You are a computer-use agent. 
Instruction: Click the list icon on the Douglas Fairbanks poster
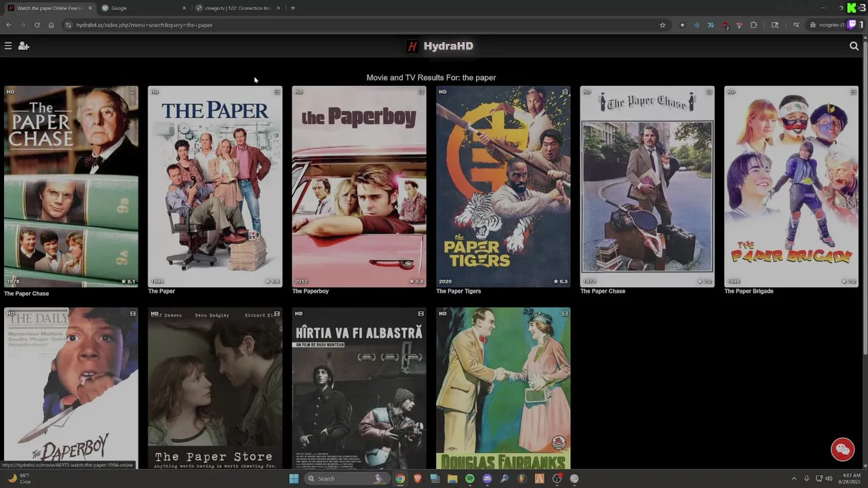[565, 314]
